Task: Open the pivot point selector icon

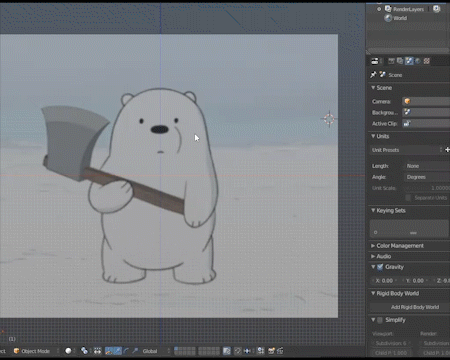Action: [85, 351]
